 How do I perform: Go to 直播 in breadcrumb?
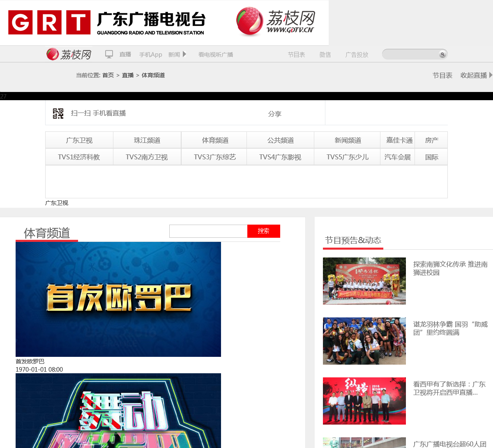(x=128, y=75)
